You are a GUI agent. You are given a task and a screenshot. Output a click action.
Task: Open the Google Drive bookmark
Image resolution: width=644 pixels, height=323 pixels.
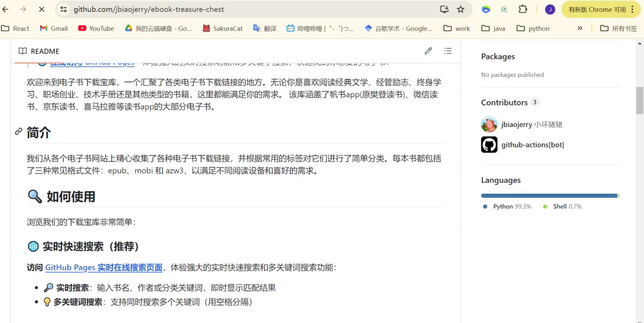click(158, 29)
